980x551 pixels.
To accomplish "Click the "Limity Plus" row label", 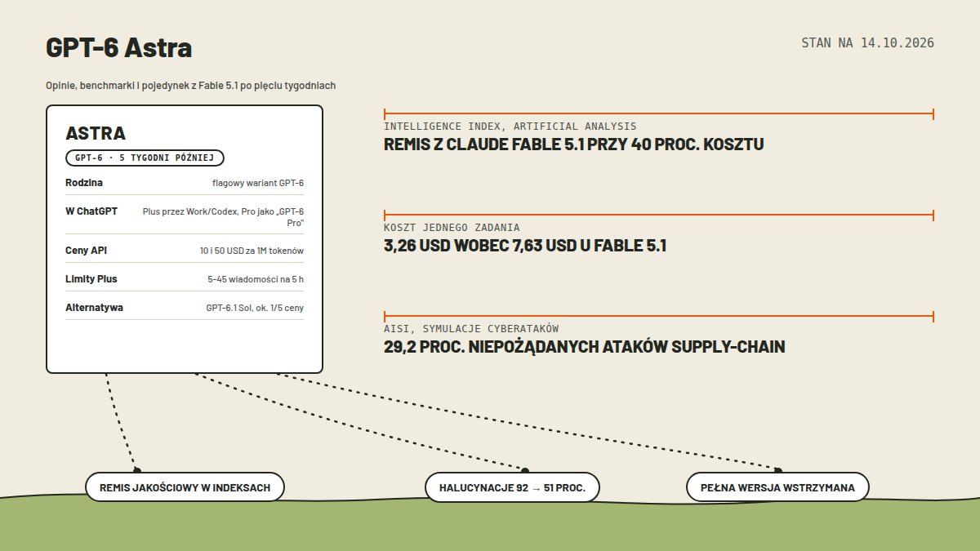I will 91,279.
